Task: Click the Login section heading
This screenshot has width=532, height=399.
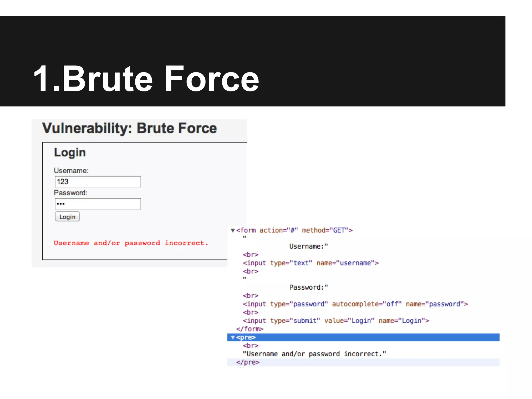Action: pos(70,152)
